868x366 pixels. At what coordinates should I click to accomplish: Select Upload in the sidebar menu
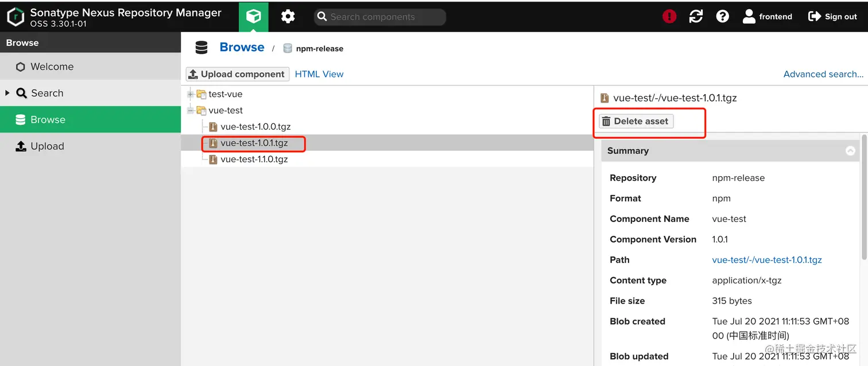47,146
